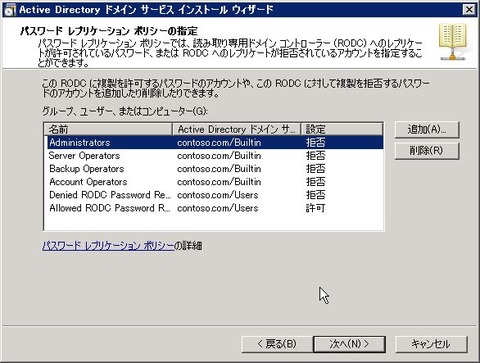Select the Administrators row
The width and height of the screenshot is (480, 363).
point(215,142)
